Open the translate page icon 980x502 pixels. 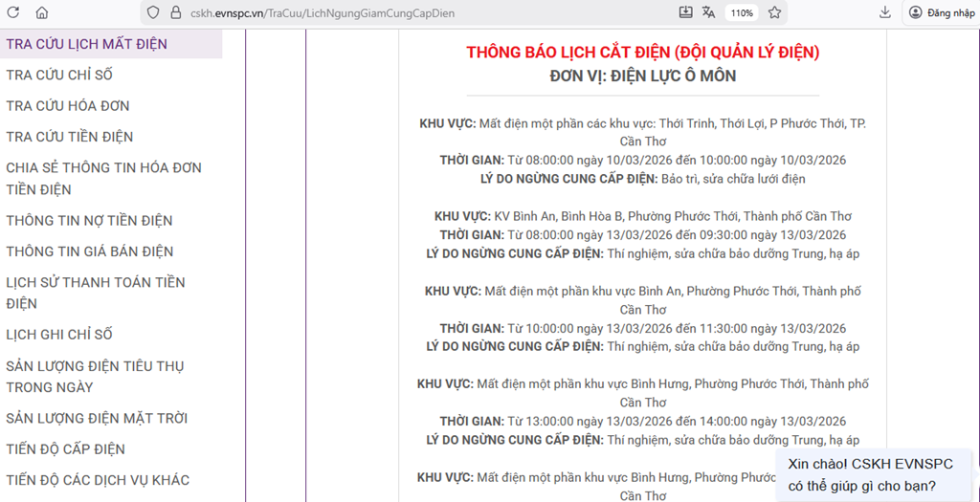(x=709, y=12)
